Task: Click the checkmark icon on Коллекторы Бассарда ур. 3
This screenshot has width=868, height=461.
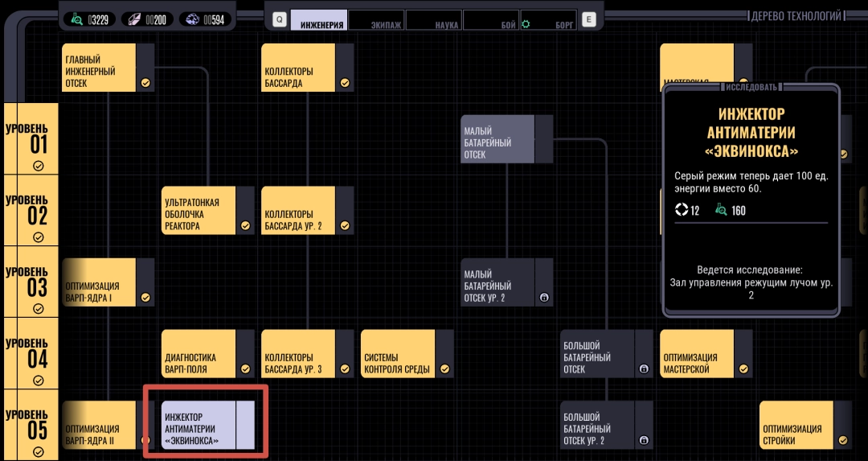Action: pos(345,368)
